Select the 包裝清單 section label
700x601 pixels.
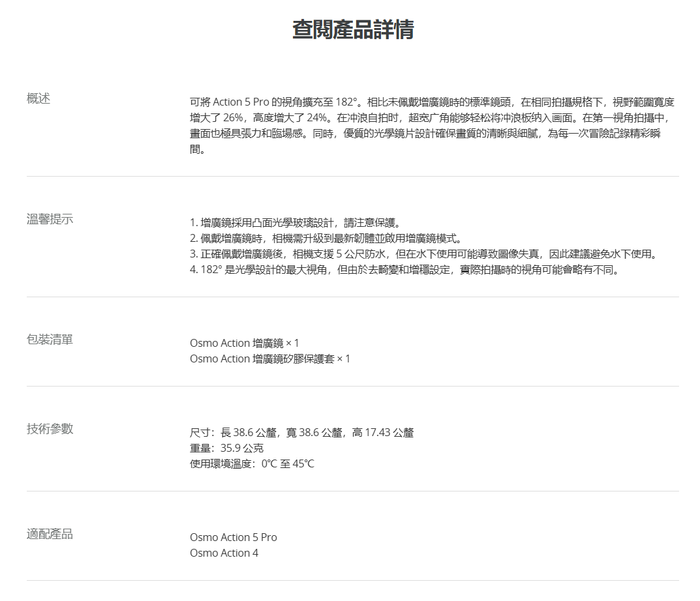point(50,340)
